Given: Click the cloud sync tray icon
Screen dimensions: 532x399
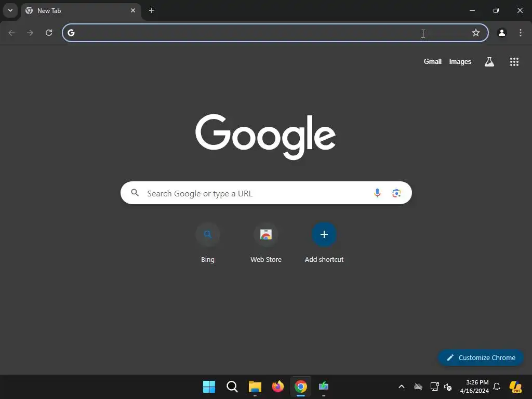Looking at the screenshot, I should (418, 387).
